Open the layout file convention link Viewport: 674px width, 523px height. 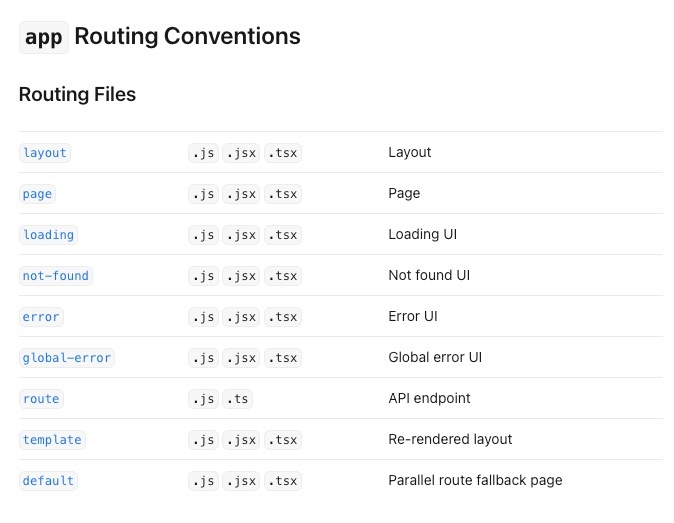(x=45, y=153)
